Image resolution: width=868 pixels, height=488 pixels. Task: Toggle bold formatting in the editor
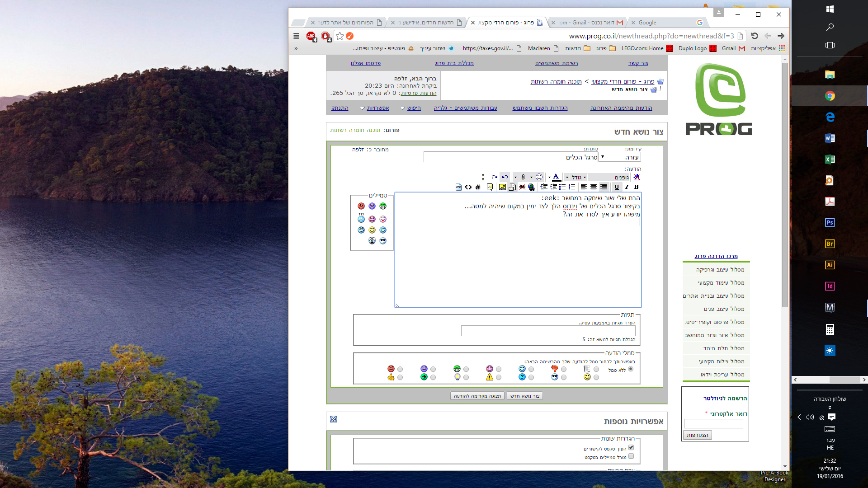click(x=636, y=187)
